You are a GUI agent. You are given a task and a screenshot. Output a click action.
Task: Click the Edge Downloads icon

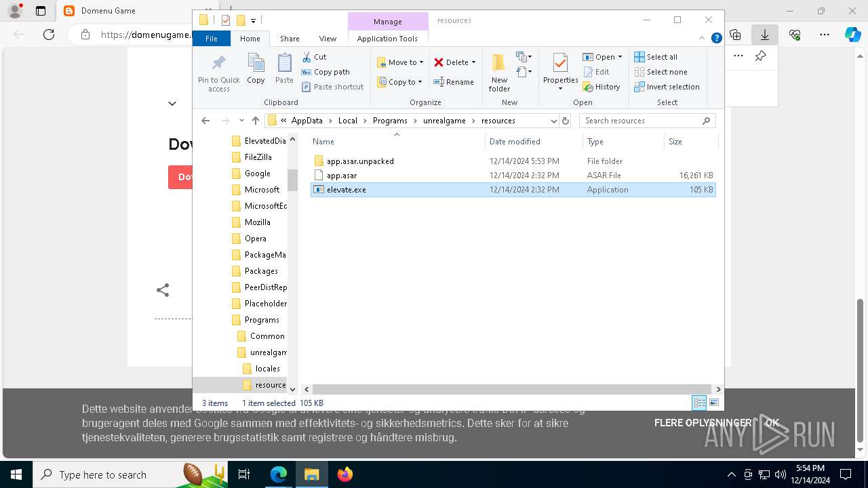[764, 35]
